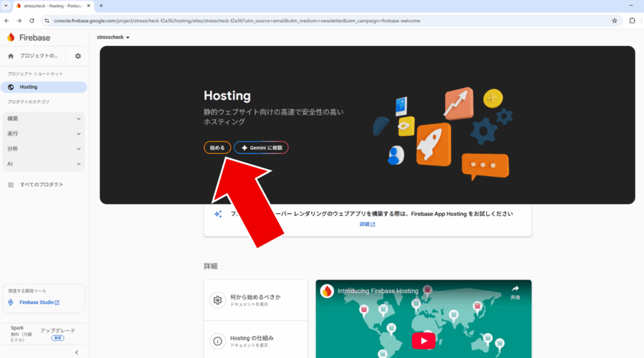Open 何から始めるべきか documentation card
Viewport: 644px width, 358px height.
coord(255,301)
